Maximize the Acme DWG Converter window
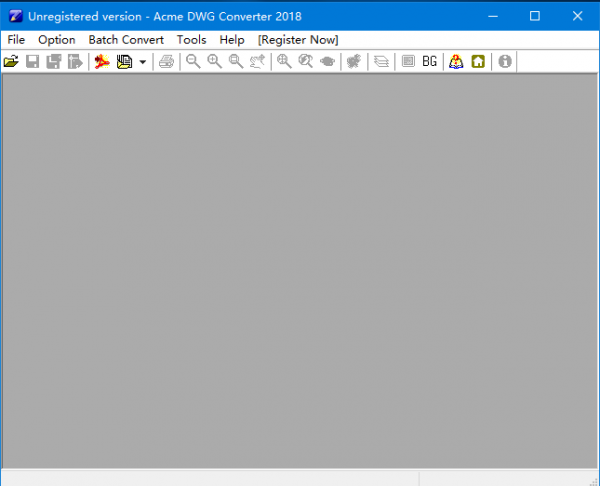Image resolution: width=600 pixels, height=486 pixels. (535, 16)
